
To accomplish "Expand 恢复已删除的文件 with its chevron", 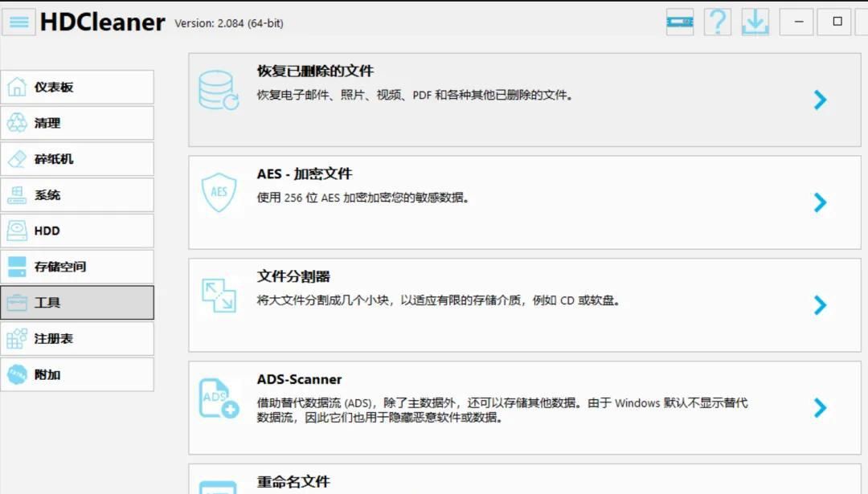I will coord(821,100).
